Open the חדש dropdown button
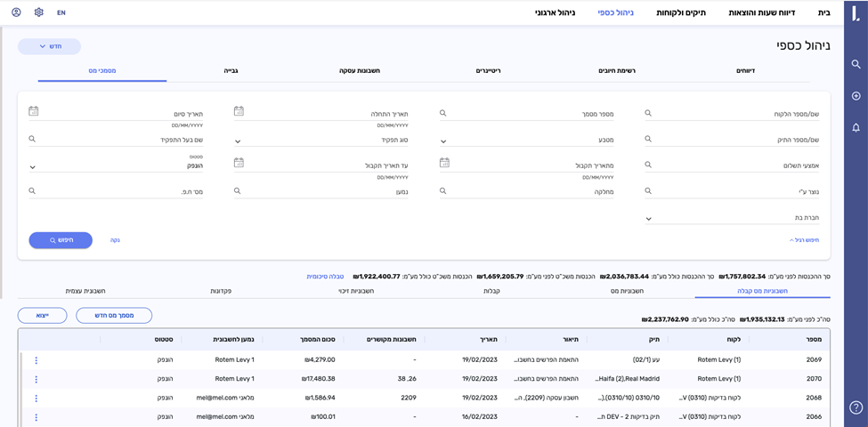Screen dimensions: 868x427 point(49,46)
